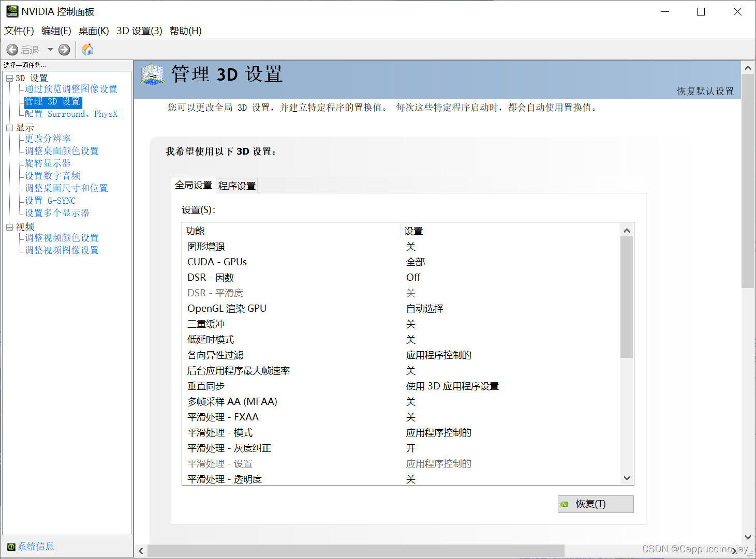Click NVIDIA logo icon in title bar

pos(12,11)
